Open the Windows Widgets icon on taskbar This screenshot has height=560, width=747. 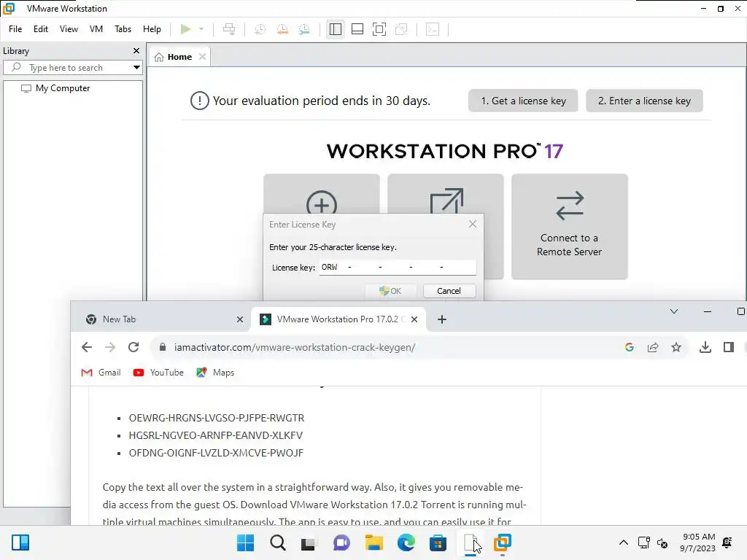20,542
